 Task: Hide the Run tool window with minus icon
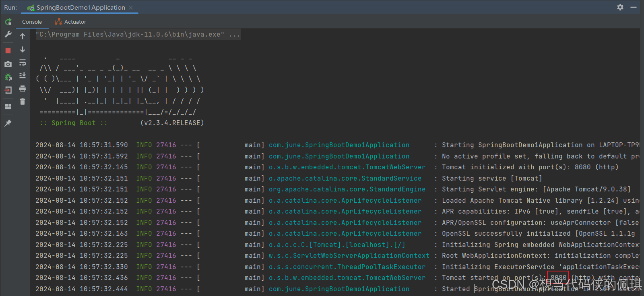634,7
